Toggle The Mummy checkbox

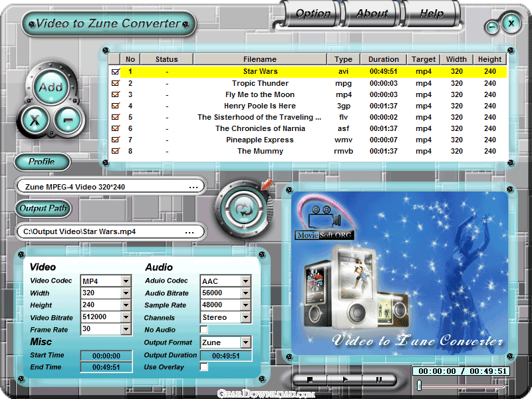116,151
